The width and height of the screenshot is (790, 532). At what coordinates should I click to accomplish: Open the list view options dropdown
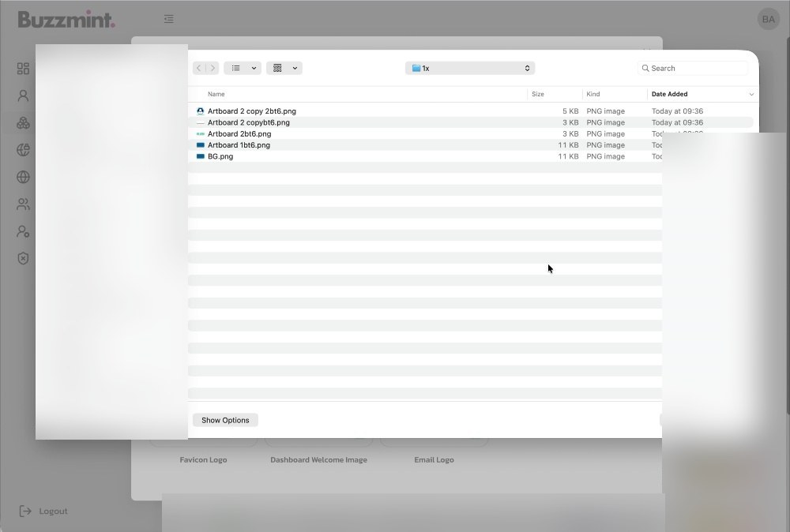243,68
